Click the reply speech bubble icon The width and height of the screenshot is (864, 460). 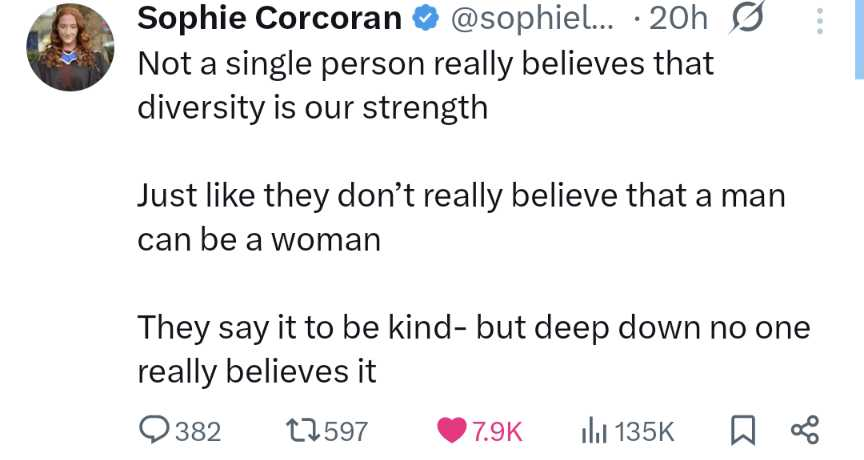pos(153,431)
